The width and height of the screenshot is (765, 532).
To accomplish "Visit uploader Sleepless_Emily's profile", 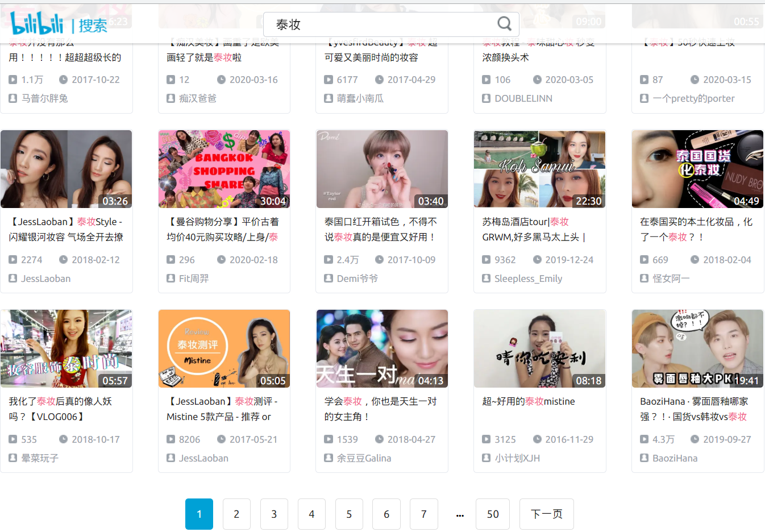I will pos(529,279).
